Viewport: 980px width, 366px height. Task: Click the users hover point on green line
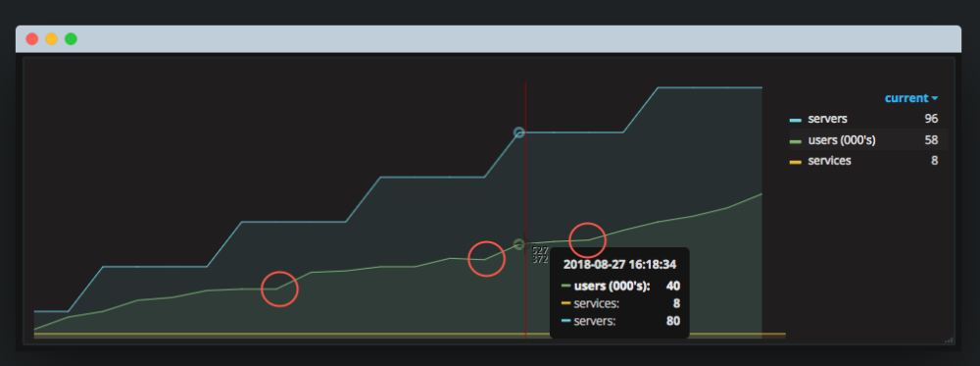pos(518,244)
